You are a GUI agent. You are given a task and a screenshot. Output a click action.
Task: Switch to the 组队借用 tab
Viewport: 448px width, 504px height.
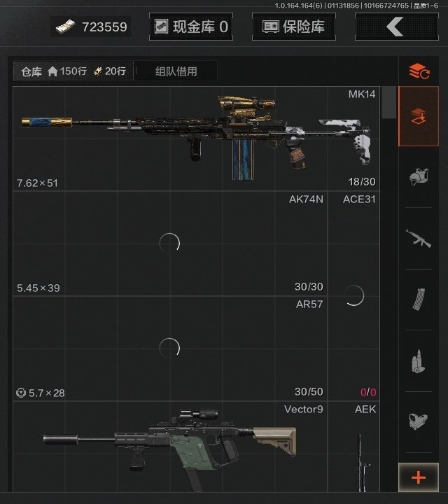point(176,71)
